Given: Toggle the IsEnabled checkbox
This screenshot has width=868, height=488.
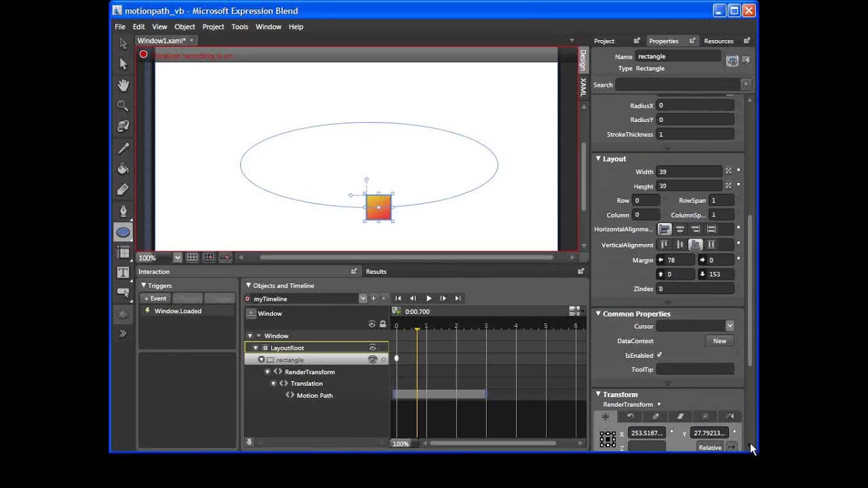Looking at the screenshot, I should pos(659,355).
